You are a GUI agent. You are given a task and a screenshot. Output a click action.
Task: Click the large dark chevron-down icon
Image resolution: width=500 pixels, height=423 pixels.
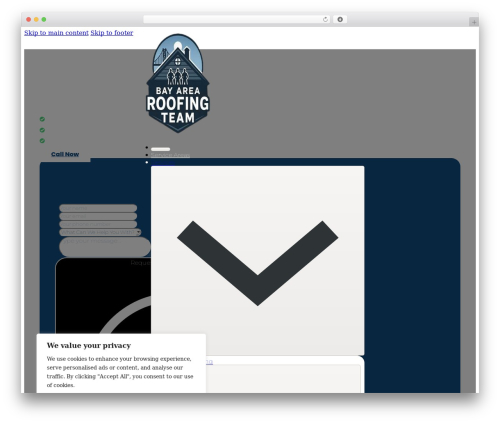pyautogui.click(x=257, y=263)
